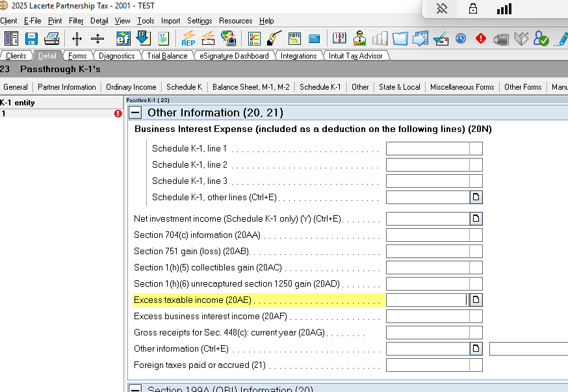Go to the State & Local section
This screenshot has width=568, height=392.
click(x=399, y=87)
